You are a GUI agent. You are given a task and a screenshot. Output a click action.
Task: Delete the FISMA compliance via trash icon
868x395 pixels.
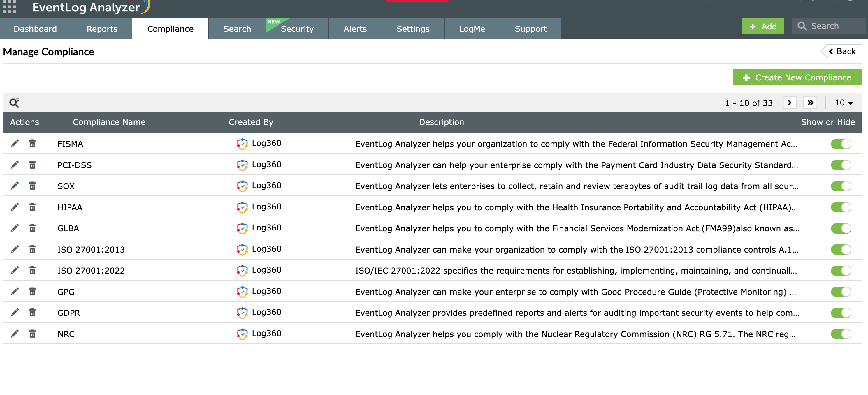32,144
